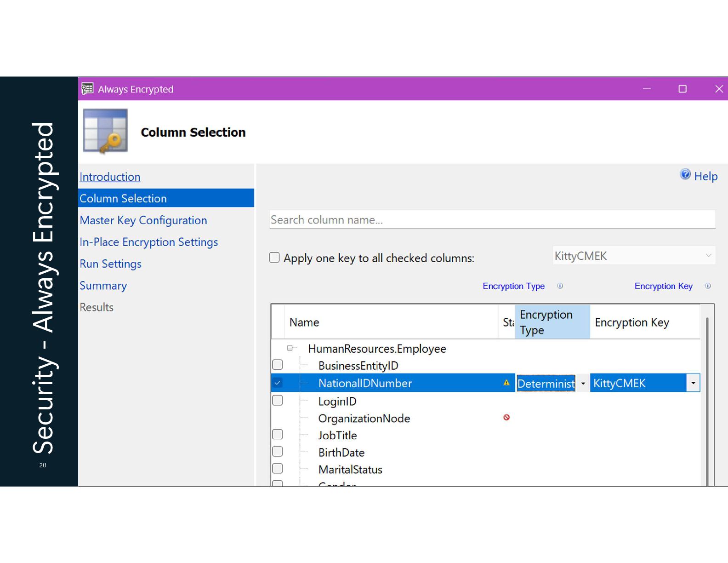
Task: Click the Summary navigation link
Action: click(x=103, y=286)
